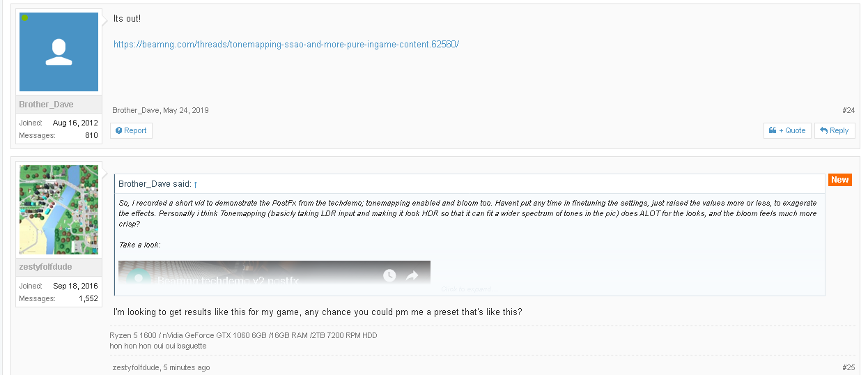Click the Watch Later clock icon on video

coord(389,276)
